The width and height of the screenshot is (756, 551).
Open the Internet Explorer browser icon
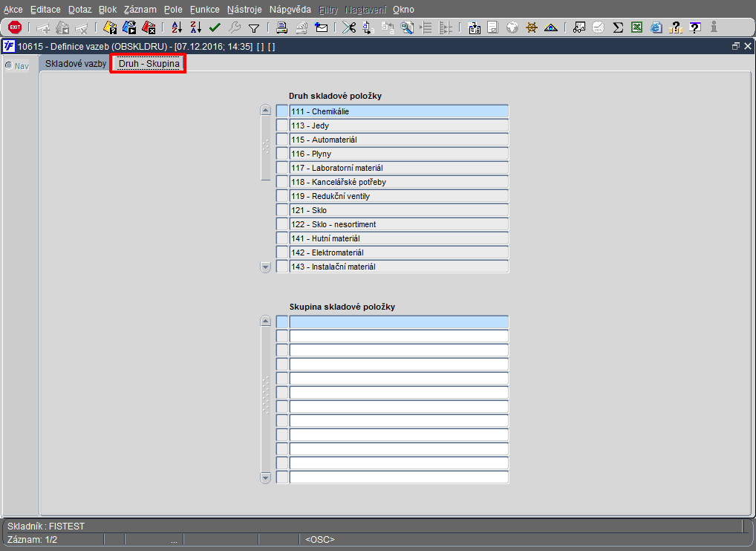(x=656, y=27)
